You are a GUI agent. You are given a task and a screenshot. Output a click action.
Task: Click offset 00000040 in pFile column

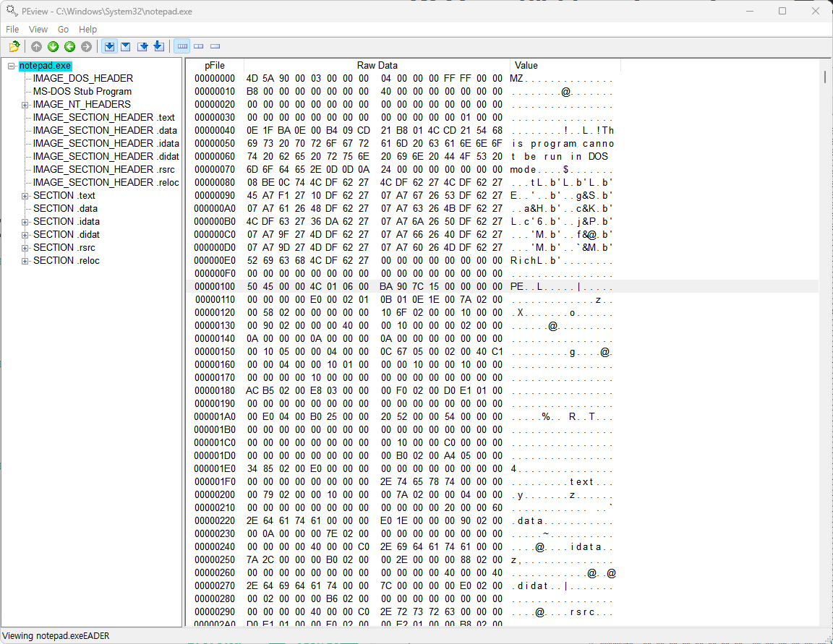tap(215, 131)
